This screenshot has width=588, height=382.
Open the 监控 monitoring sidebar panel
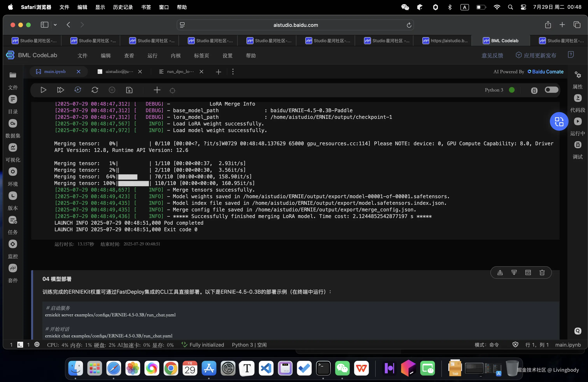[13, 244]
